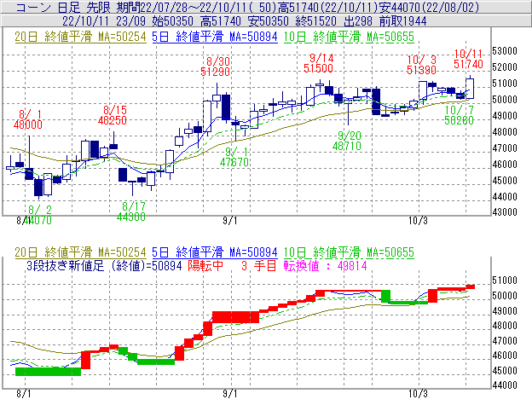The image size is (532, 405).
Task: Click the lower chart's 9/1 date axis label
Action: 230,394
